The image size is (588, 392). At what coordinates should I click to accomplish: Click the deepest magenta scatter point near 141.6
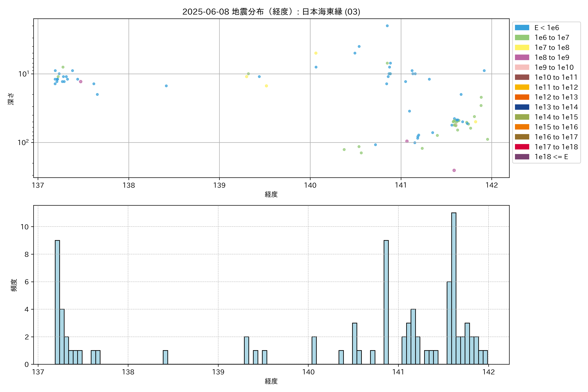(454, 170)
